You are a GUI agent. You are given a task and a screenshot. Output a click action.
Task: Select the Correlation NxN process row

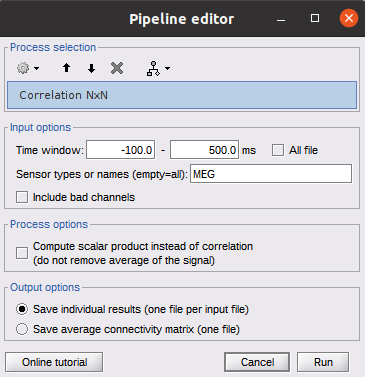tap(182, 95)
